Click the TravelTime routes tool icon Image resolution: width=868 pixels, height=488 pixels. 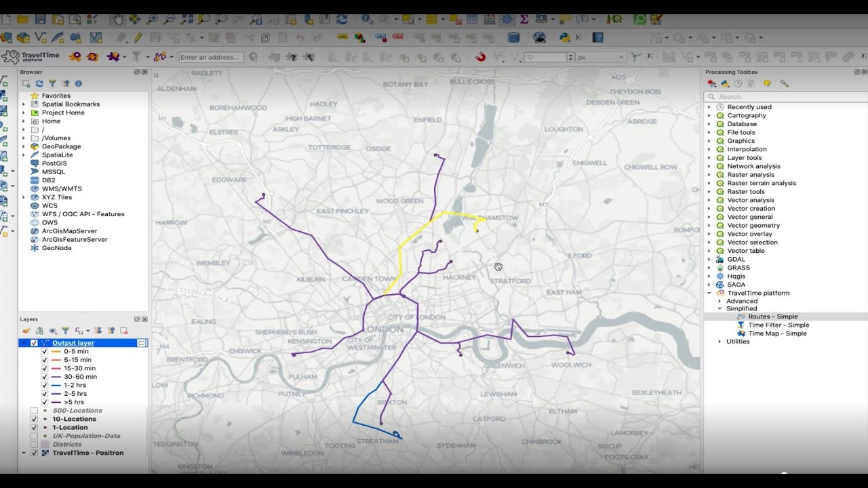pos(159,57)
